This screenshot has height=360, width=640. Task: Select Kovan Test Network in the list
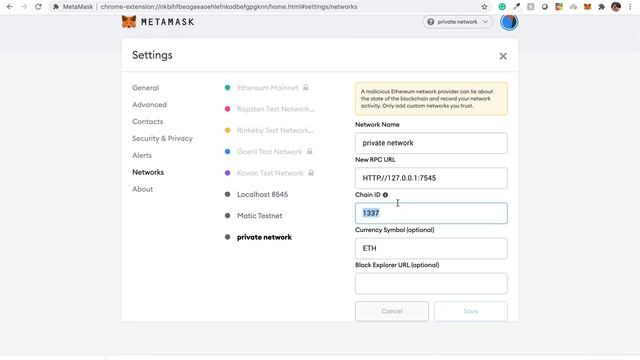(270, 173)
